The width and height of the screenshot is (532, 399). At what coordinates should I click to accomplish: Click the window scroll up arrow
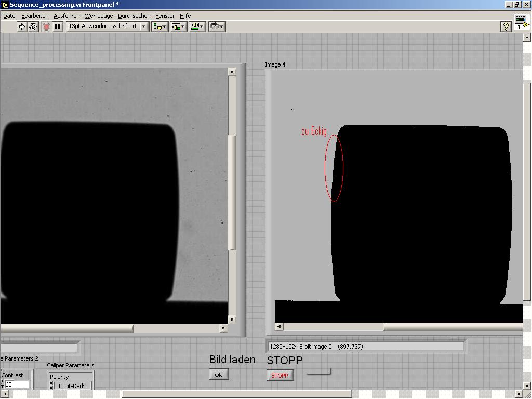click(527, 37)
